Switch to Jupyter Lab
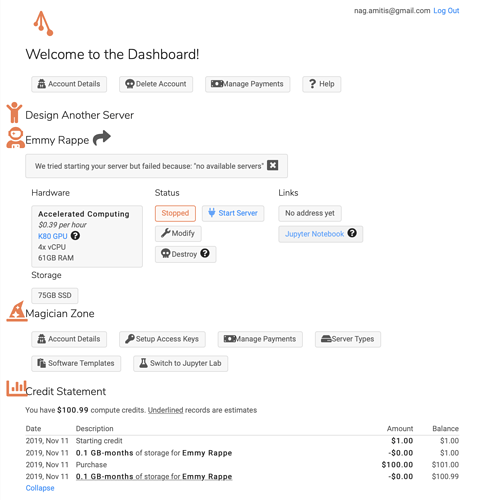 pos(181,363)
